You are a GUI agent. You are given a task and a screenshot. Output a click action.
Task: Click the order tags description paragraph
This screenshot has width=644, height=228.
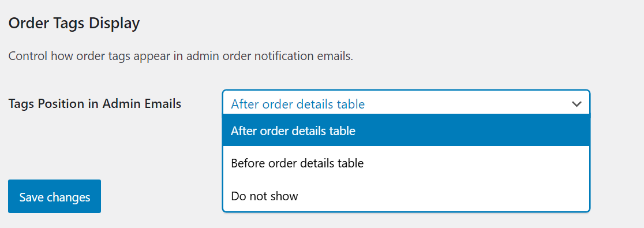coord(181,57)
